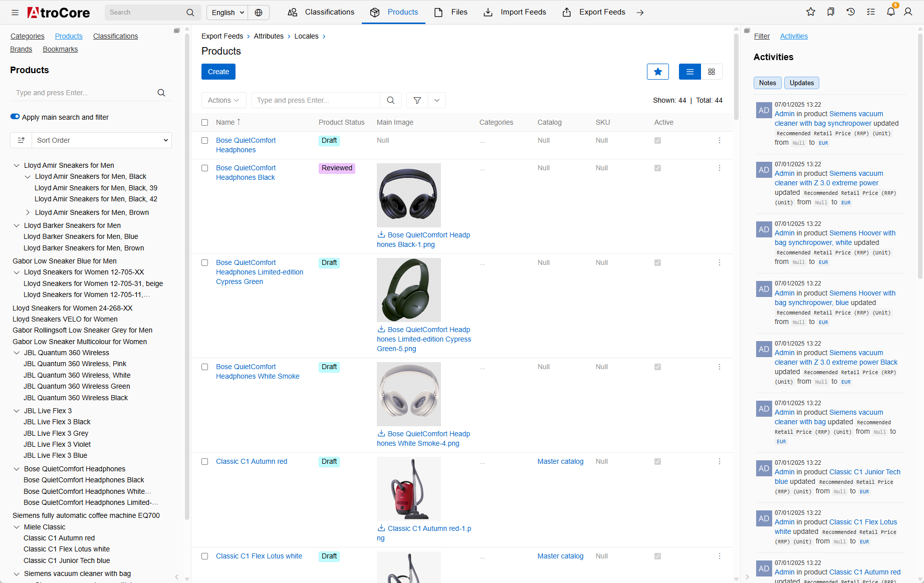Open the hamburger main menu

point(15,13)
